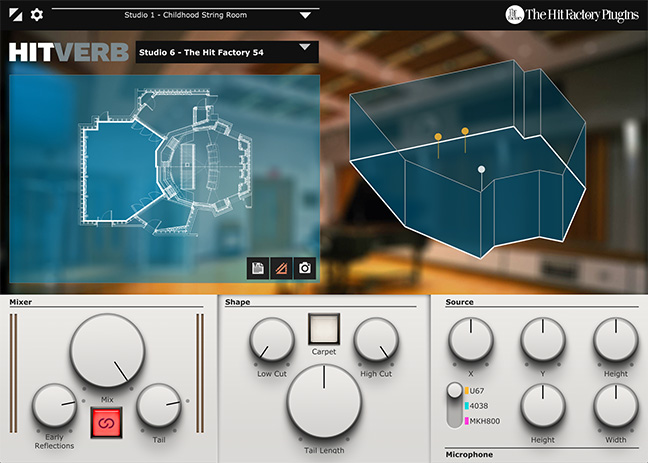Select the 4038 microphone option
This screenshot has width=648, height=463.
click(x=476, y=406)
